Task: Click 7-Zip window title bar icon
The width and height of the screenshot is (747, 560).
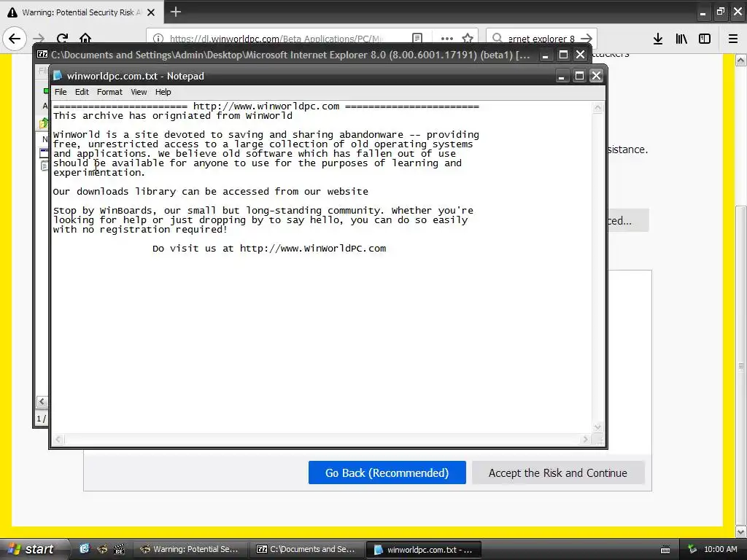Action: pyautogui.click(x=42, y=54)
